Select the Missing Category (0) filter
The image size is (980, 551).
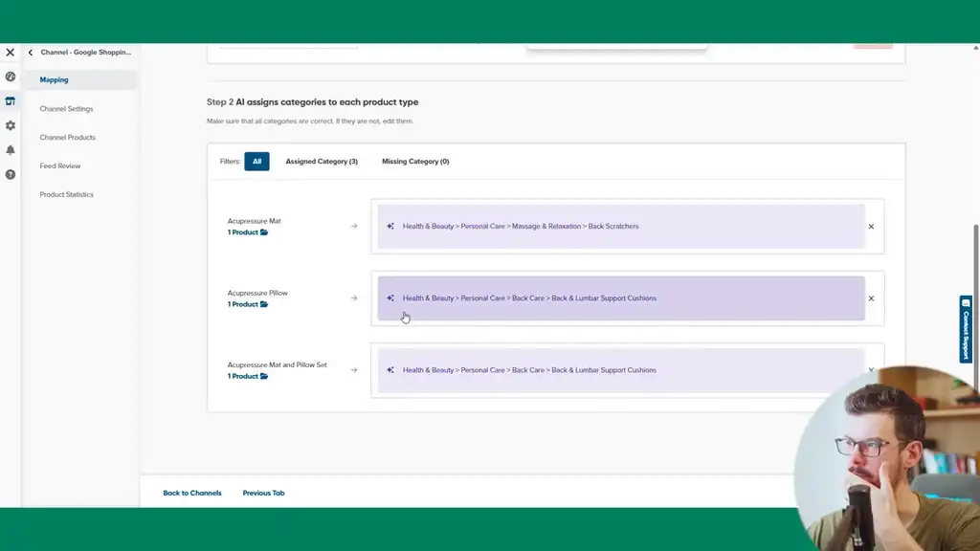(x=415, y=161)
